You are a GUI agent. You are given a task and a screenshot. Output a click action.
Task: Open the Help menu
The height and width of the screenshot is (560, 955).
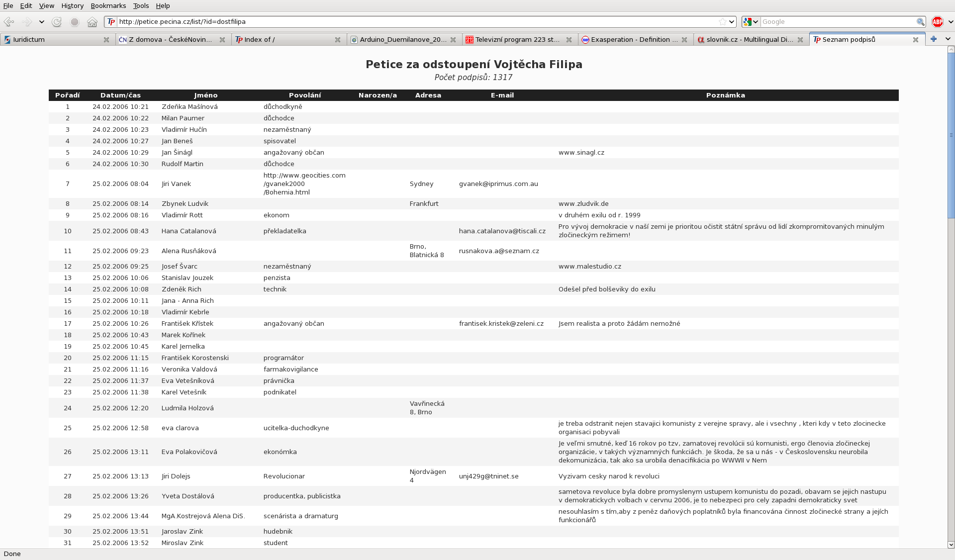pyautogui.click(x=163, y=5)
